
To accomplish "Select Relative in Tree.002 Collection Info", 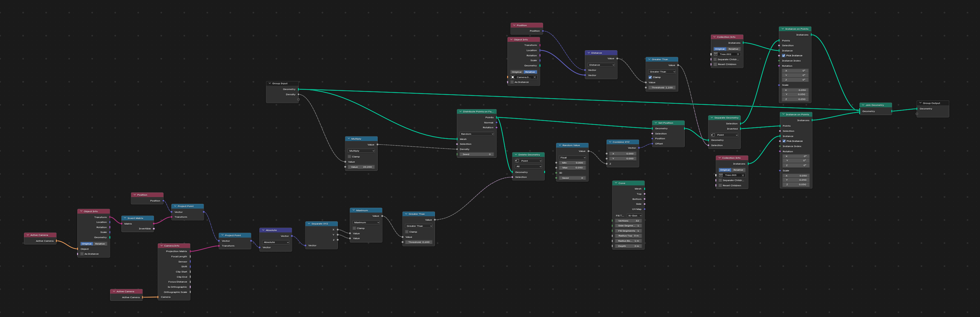I will pyautogui.click(x=733, y=49).
